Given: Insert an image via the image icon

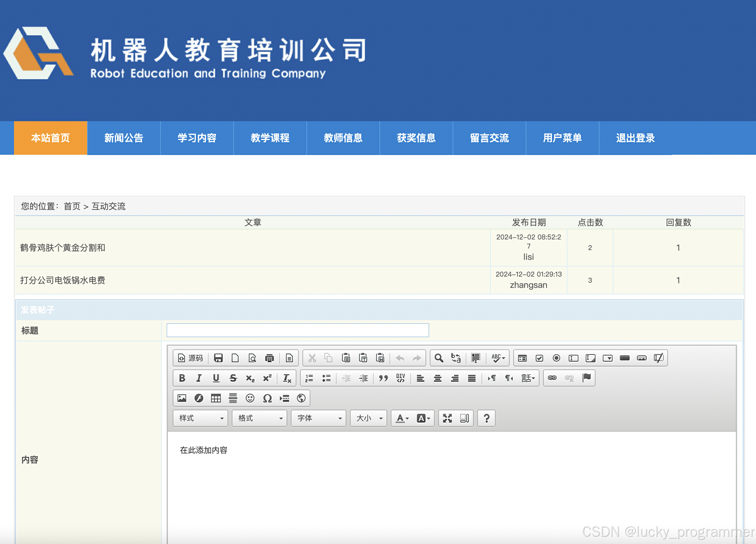Looking at the screenshot, I should 182,398.
